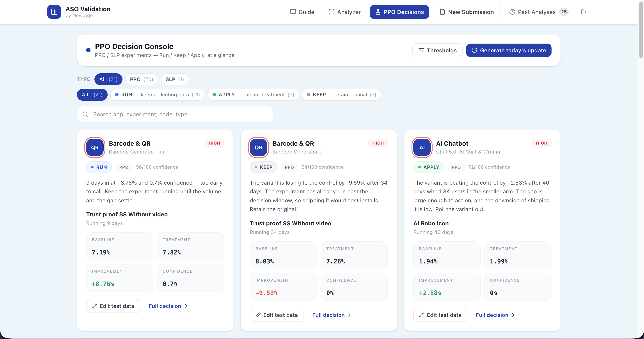Click the logout icon in header
This screenshot has width=644, height=339.
[x=584, y=12]
